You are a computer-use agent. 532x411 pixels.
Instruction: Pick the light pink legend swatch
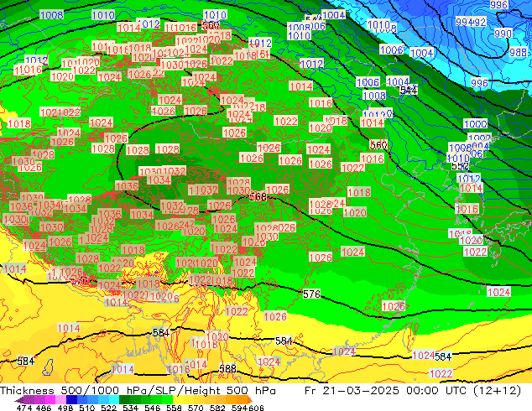(60, 400)
